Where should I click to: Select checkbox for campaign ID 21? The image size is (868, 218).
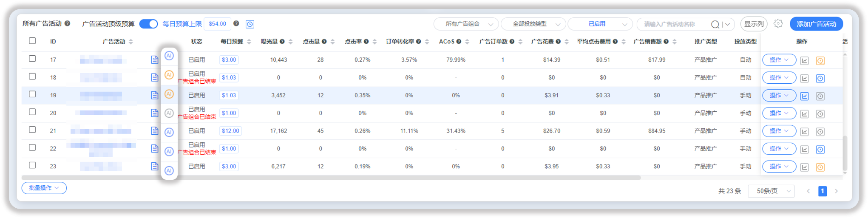click(x=32, y=130)
